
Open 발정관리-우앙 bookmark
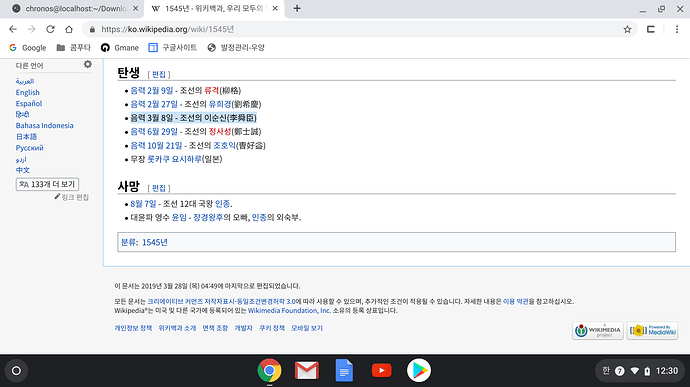236,48
